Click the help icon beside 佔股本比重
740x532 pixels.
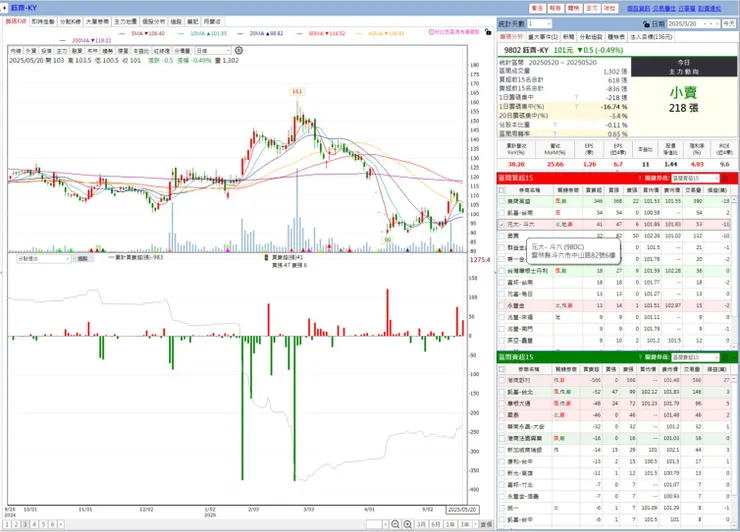pos(555,125)
